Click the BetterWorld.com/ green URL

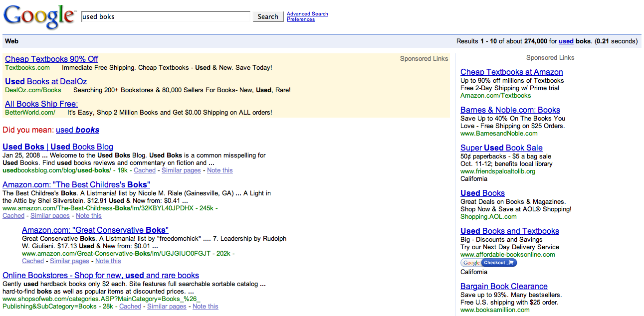point(30,113)
